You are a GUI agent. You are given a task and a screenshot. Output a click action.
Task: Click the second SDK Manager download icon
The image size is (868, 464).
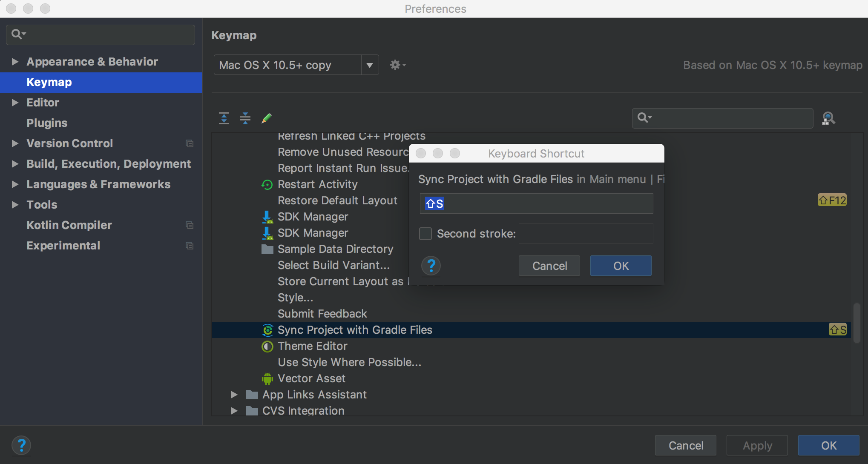(x=267, y=233)
